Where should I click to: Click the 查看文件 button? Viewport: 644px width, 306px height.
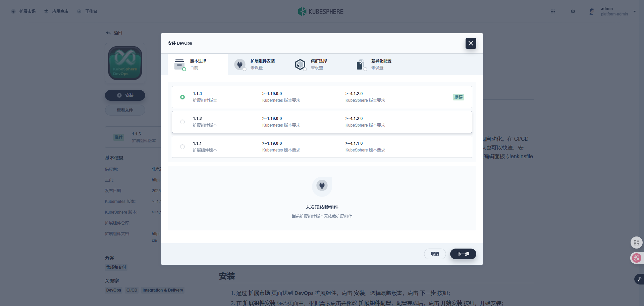click(x=125, y=110)
